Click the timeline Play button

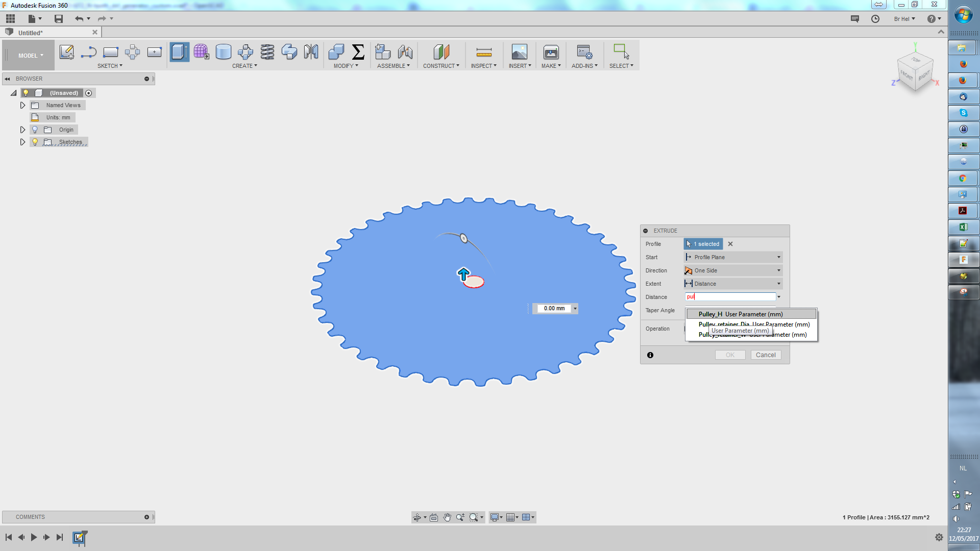point(34,537)
